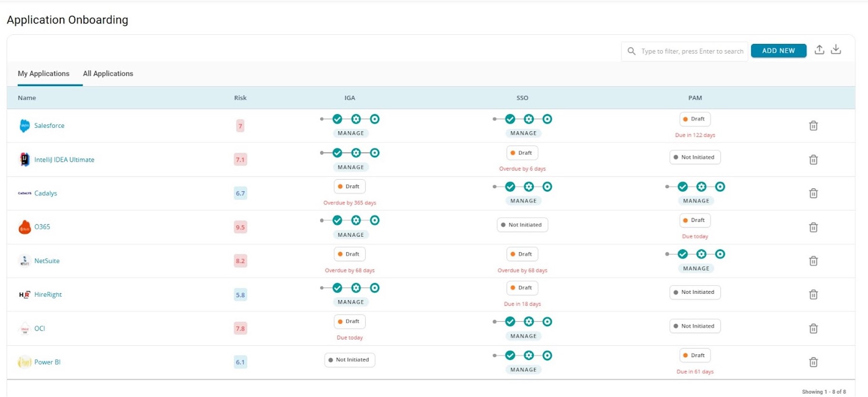Click the ADD NEW button
This screenshot has height=397, width=868.
point(778,50)
